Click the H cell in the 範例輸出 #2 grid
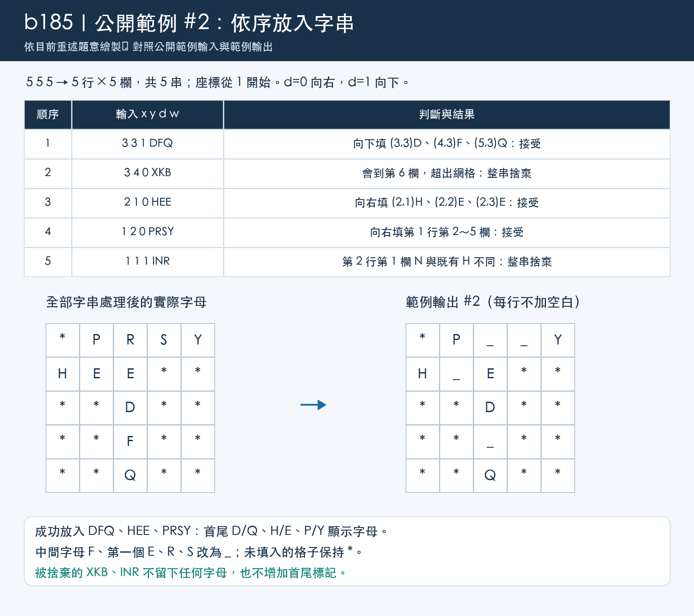This screenshot has height=616, width=694. pos(422,374)
